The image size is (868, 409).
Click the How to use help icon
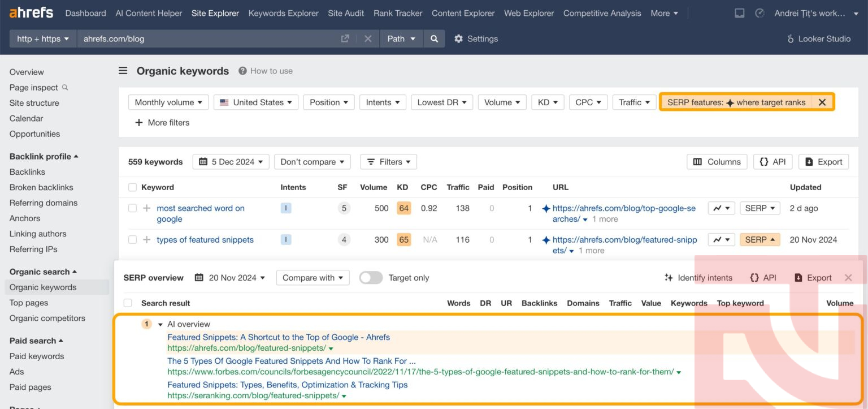242,71
